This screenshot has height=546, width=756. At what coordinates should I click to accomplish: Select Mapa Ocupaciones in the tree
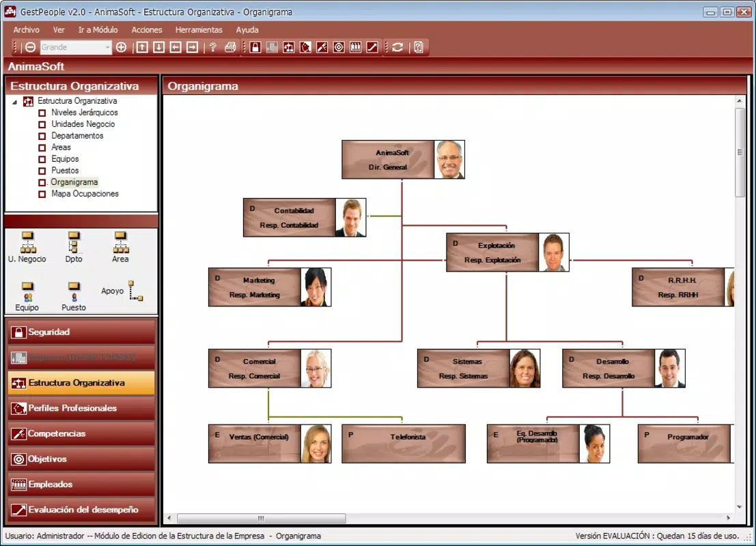point(85,194)
